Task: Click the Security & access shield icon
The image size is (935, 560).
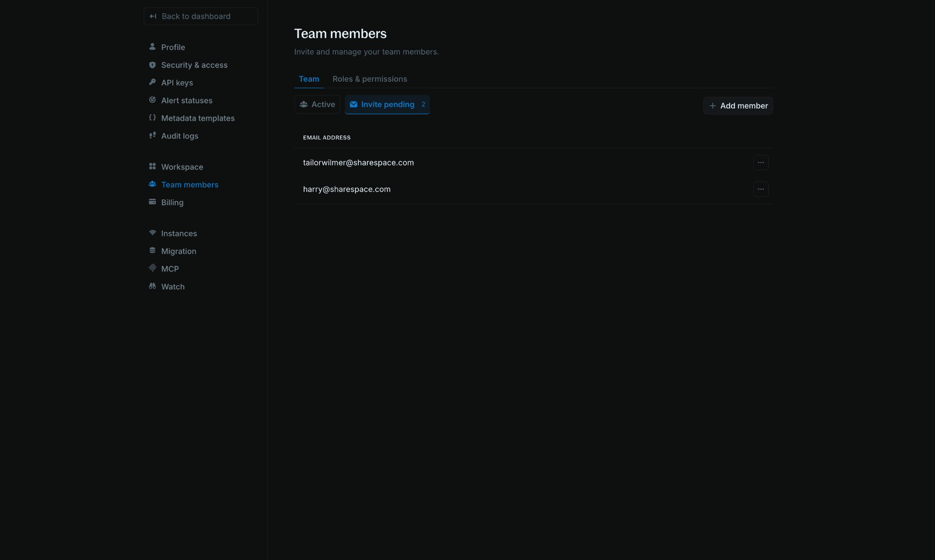Action: coord(152,65)
